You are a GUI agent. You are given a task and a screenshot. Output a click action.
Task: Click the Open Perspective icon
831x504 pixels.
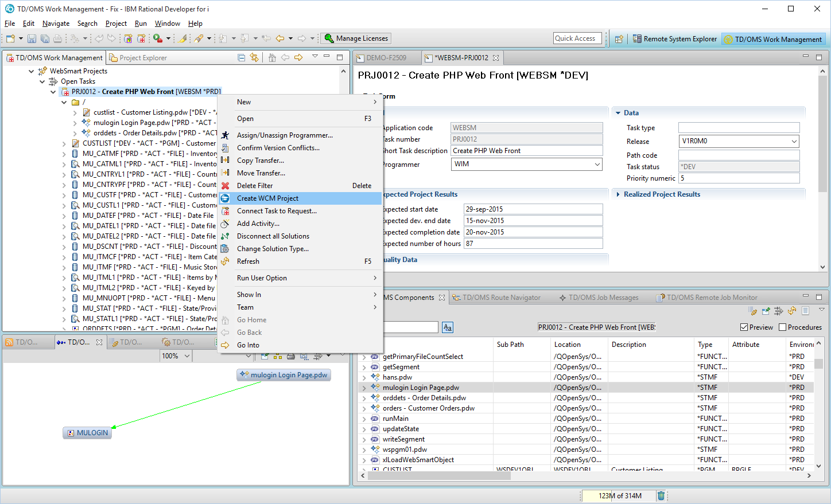point(619,39)
